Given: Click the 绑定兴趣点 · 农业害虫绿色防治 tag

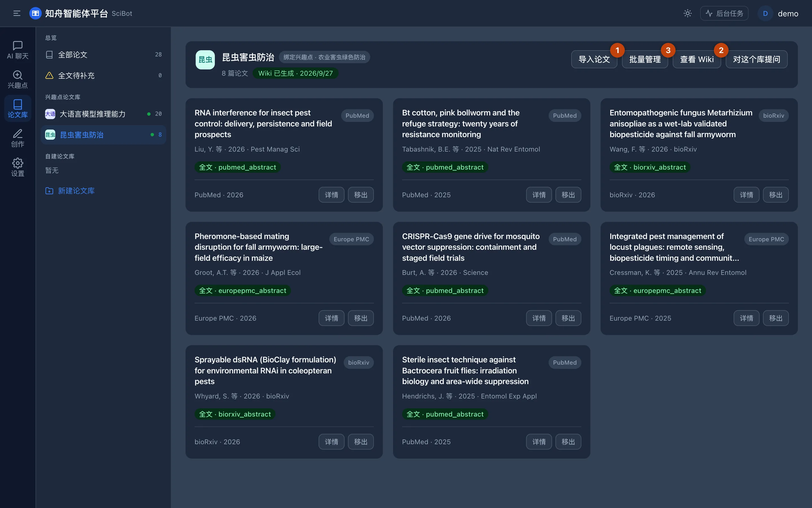Looking at the screenshot, I should tap(324, 57).
